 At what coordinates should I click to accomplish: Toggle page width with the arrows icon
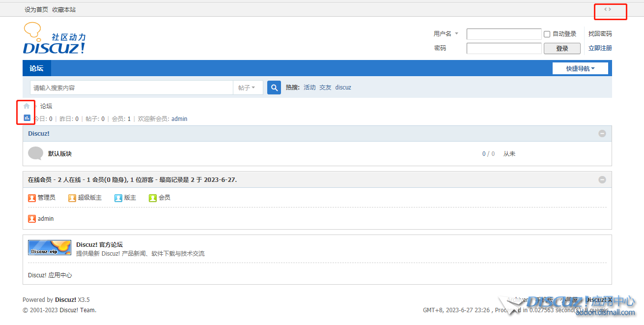[608, 9]
